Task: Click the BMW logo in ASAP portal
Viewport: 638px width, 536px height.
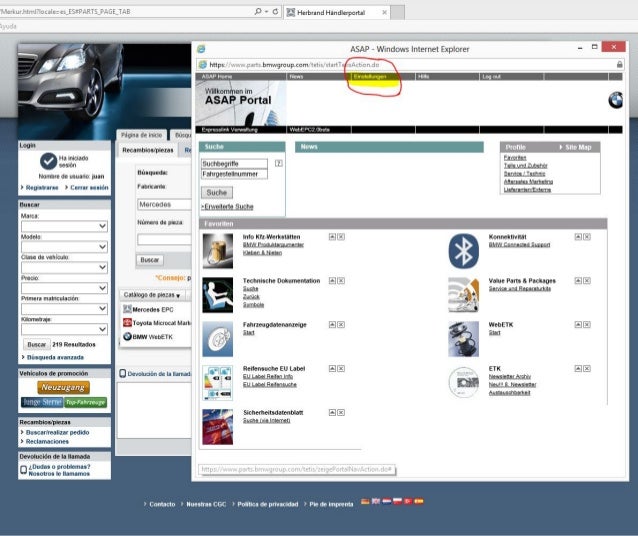Action: click(616, 100)
